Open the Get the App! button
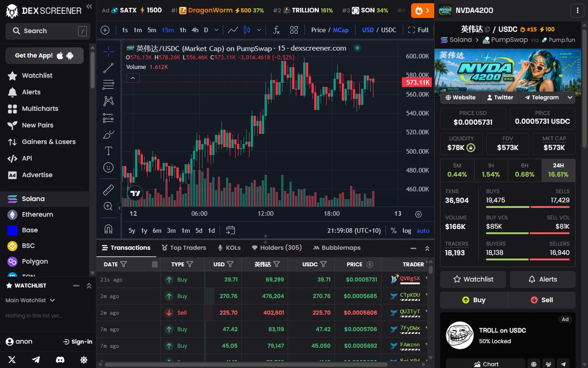This screenshot has height=368, width=588. click(45, 55)
